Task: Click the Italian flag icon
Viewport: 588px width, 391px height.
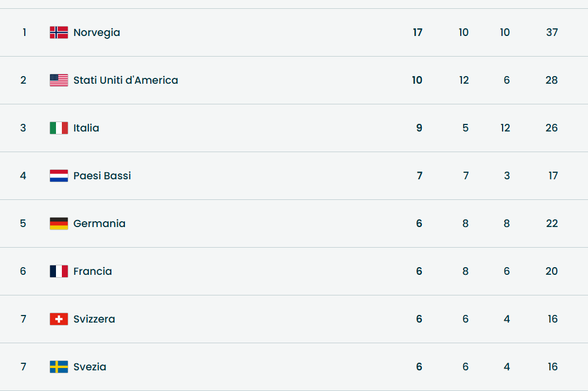Action: tap(59, 128)
